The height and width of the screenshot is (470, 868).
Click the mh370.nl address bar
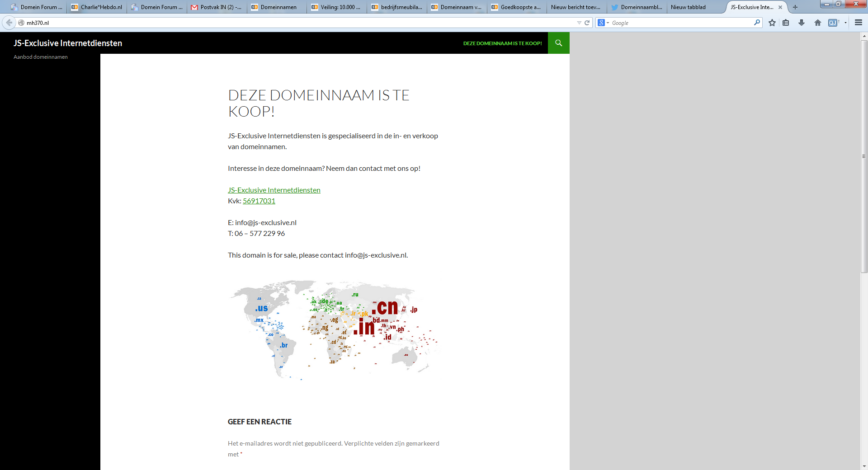[x=298, y=23]
